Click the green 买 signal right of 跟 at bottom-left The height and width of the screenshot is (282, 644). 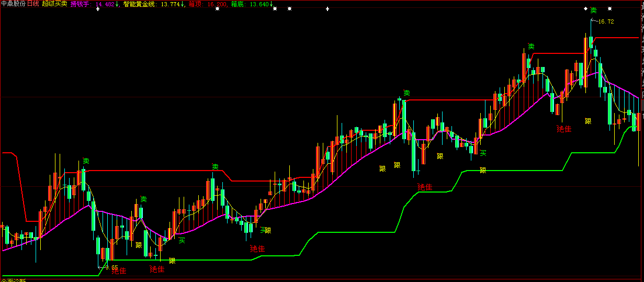pyautogui.click(x=182, y=240)
